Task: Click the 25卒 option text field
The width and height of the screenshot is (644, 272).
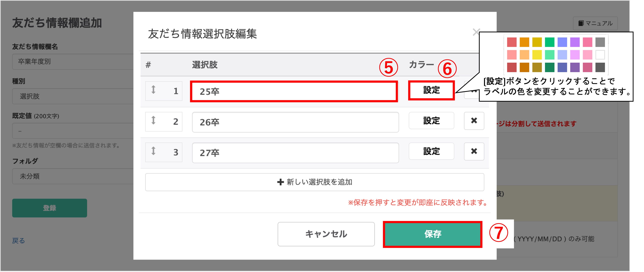Action: pyautogui.click(x=294, y=92)
